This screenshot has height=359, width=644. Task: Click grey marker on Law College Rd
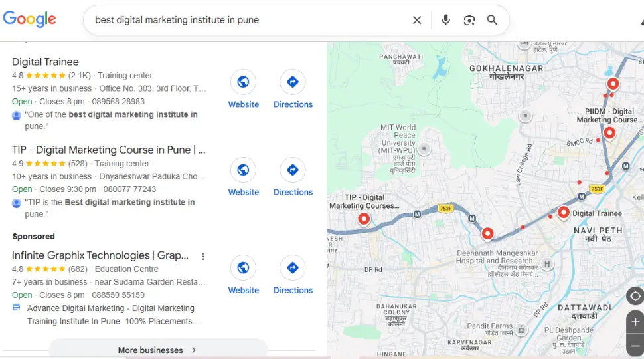(525, 116)
